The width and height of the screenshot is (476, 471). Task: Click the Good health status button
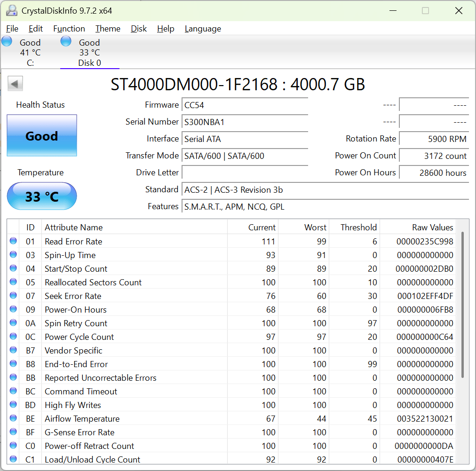[42, 135]
